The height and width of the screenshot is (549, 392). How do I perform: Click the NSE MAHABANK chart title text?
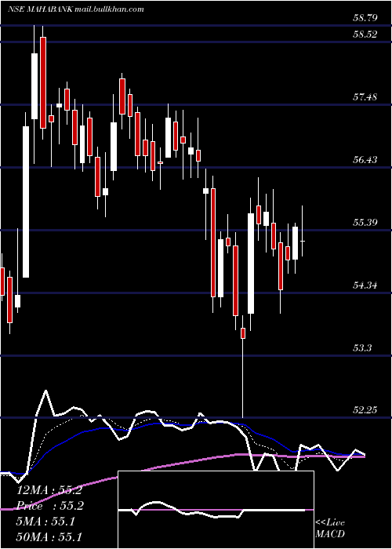click(75, 9)
